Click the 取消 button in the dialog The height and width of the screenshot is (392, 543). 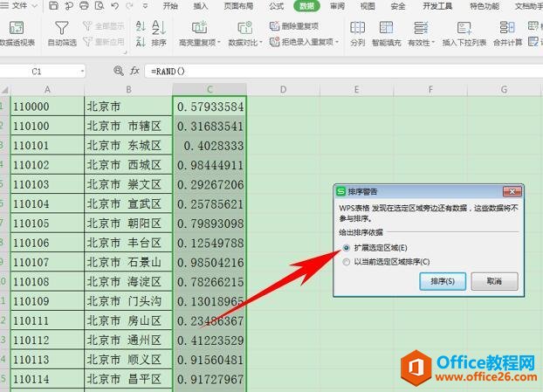[x=494, y=281]
